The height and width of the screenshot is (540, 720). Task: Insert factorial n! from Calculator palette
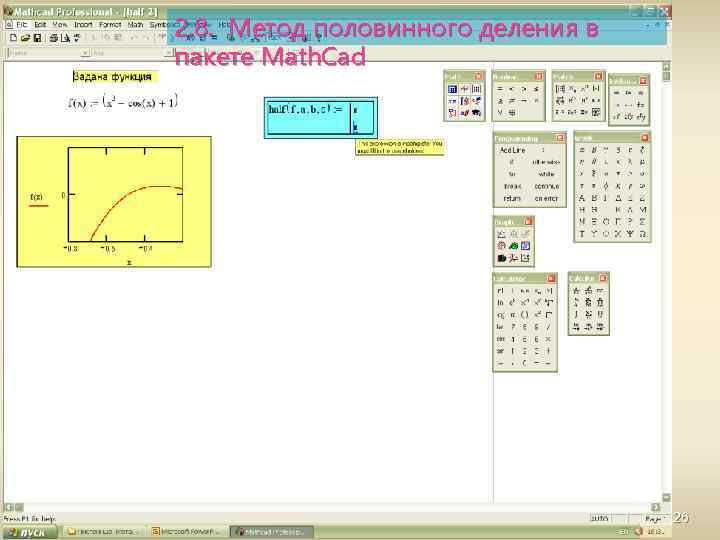(501, 291)
